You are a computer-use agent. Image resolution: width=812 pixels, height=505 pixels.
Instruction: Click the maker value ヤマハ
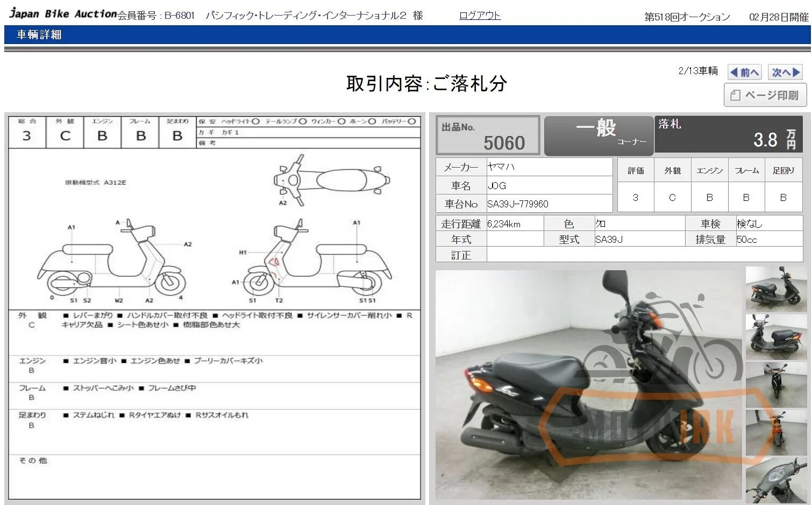(501, 167)
